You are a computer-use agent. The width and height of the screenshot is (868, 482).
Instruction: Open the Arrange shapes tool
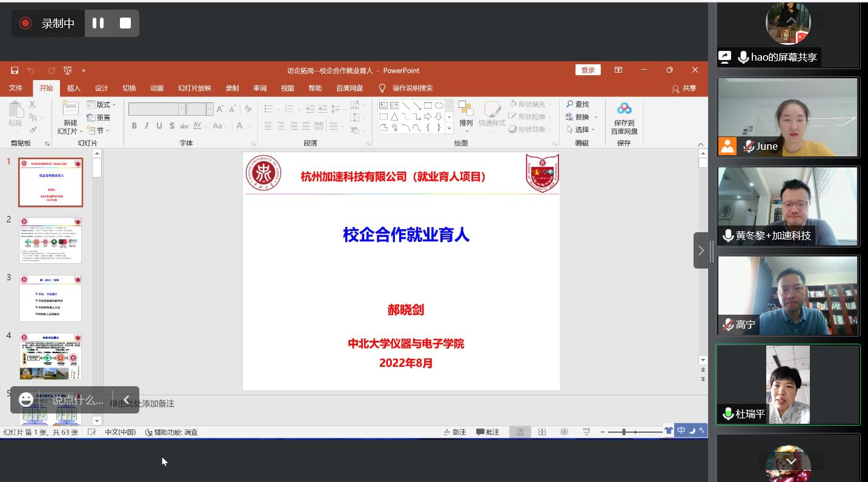[x=466, y=113]
